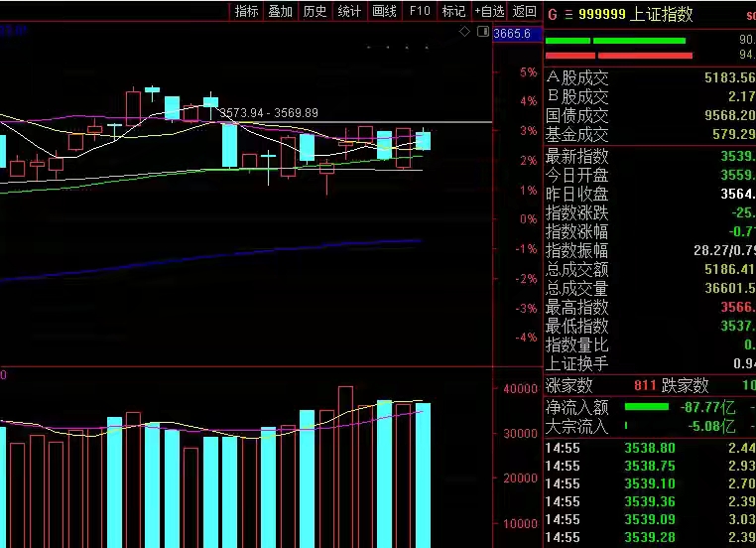
Task: Click the red G icon before 999999
Action: coord(553,14)
